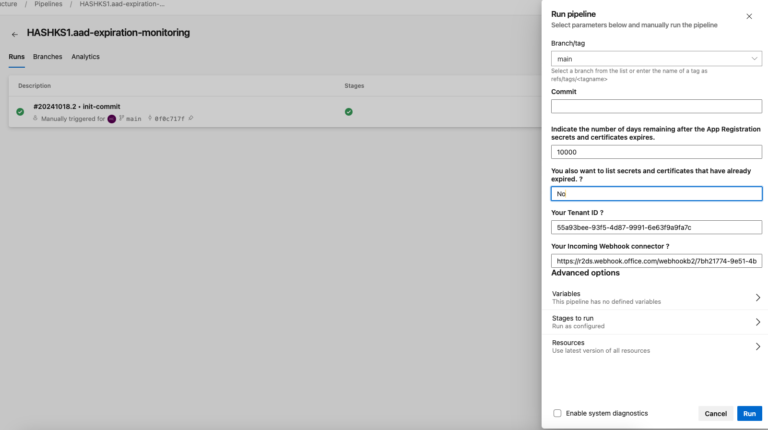Switch to the Branches tab
The height and width of the screenshot is (430, 768).
(48, 57)
